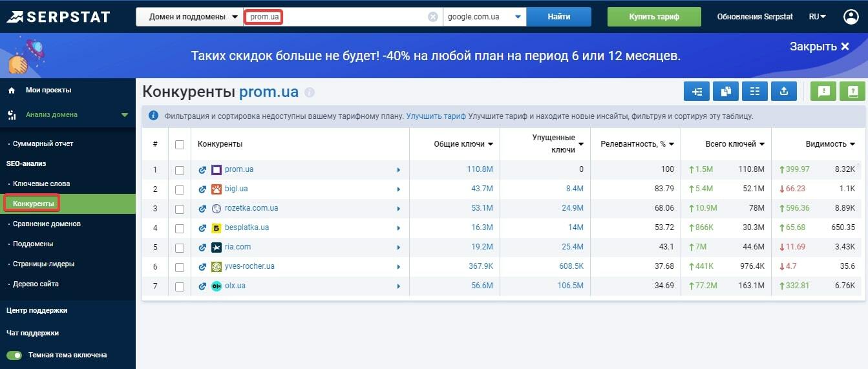Image resolution: width=868 pixels, height=369 pixels.
Task: Click the Анализ домена section icon
Action: click(x=12, y=115)
